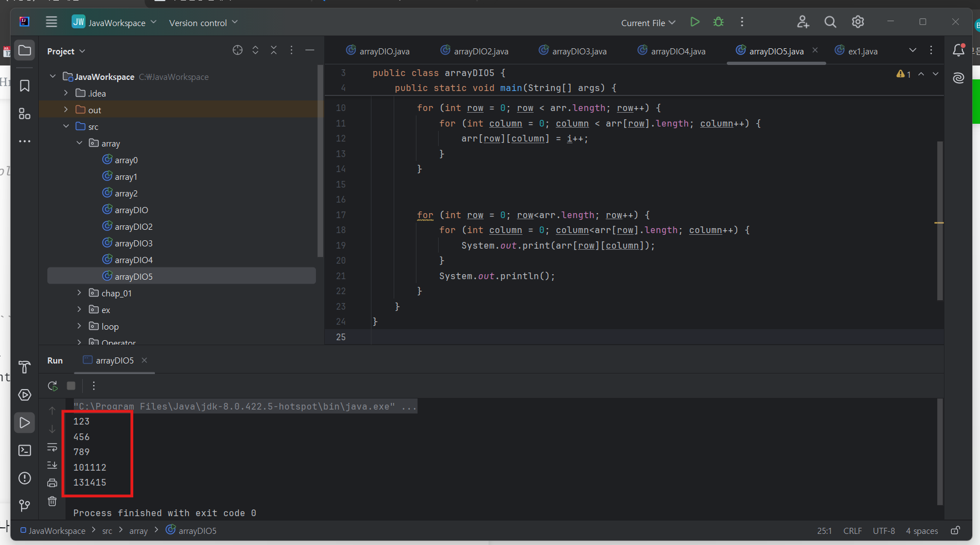This screenshot has width=980, height=545.
Task: Expand the chap_01 package folder
Action: click(x=79, y=293)
